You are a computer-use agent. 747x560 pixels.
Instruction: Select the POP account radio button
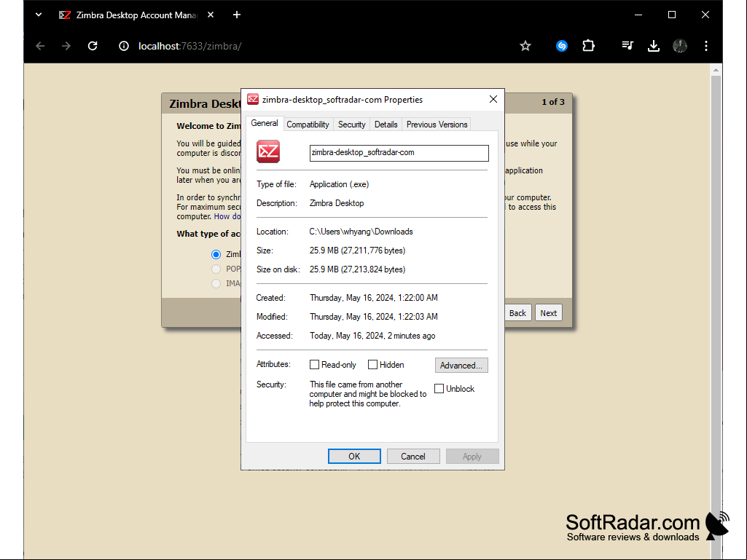(x=216, y=269)
